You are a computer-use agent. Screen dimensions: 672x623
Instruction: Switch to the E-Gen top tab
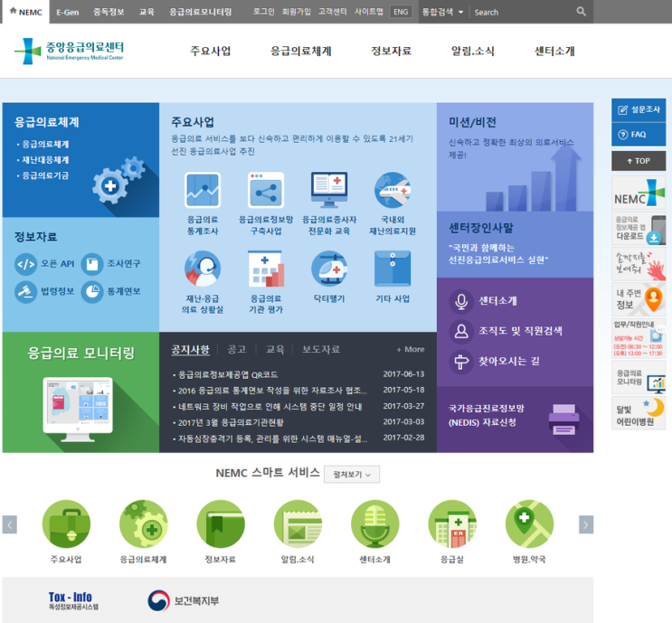[x=68, y=13]
